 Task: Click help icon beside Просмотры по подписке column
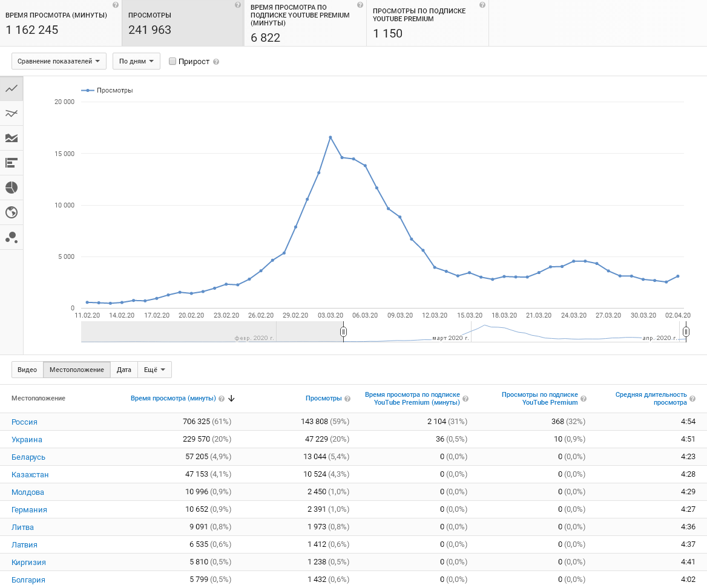(x=583, y=399)
